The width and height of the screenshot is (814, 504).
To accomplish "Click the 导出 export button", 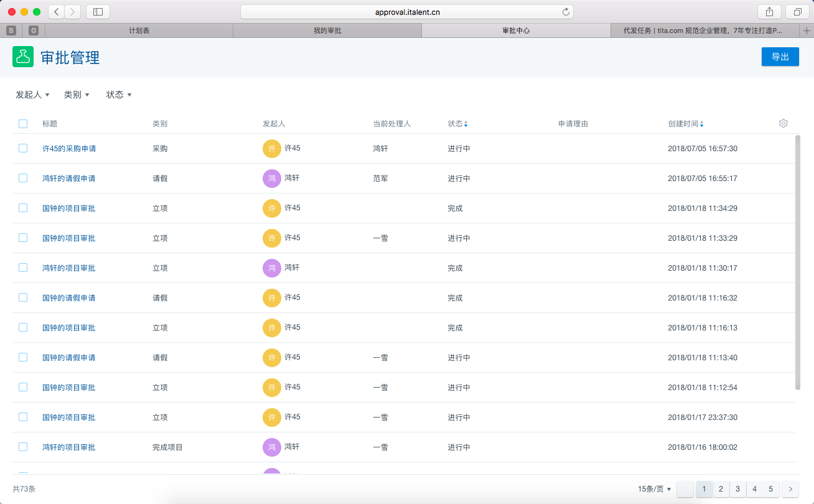I will tap(780, 57).
